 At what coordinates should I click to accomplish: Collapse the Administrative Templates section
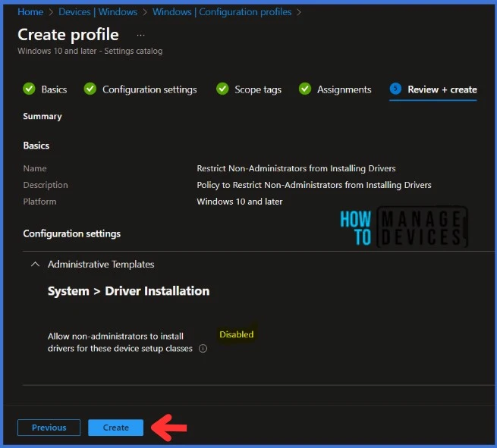click(35, 264)
